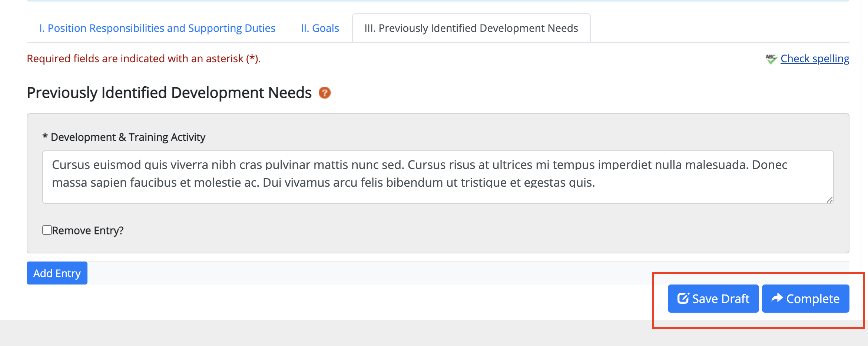Click the pencil icon on Save Draft
This screenshot has height=346, width=868.
[x=683, y=298]
